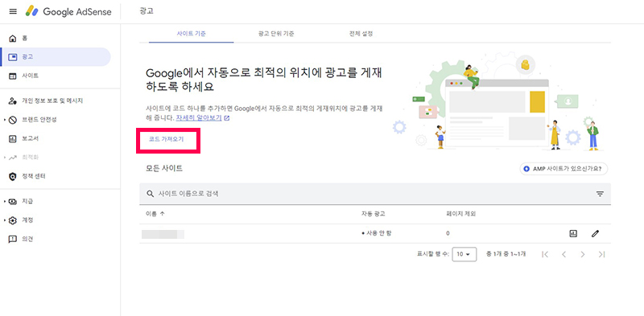Open 의견 feedback item
Image resolution: width=644 pixels, height=316 pixels.
(27, 240)
